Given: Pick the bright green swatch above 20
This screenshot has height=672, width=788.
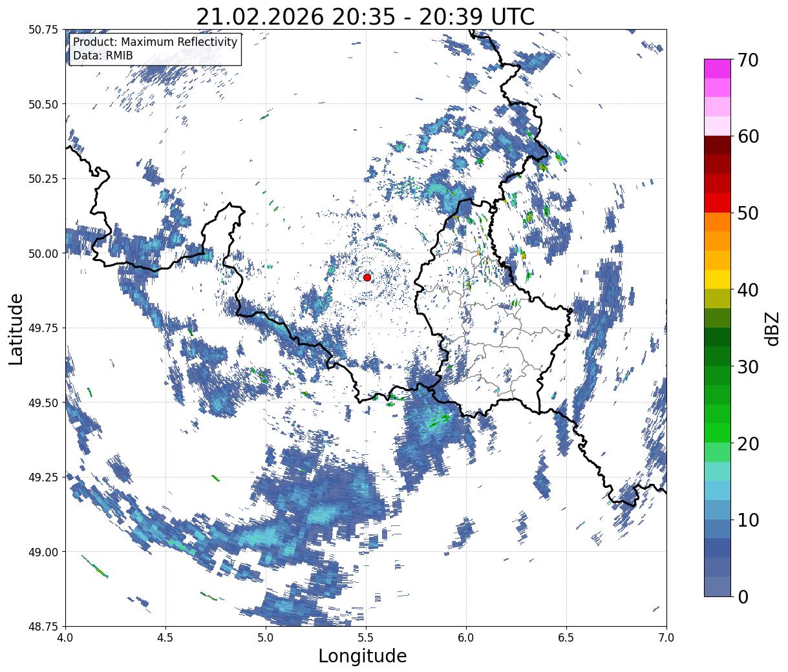Looking at the screenshot, I should point(718,432).
